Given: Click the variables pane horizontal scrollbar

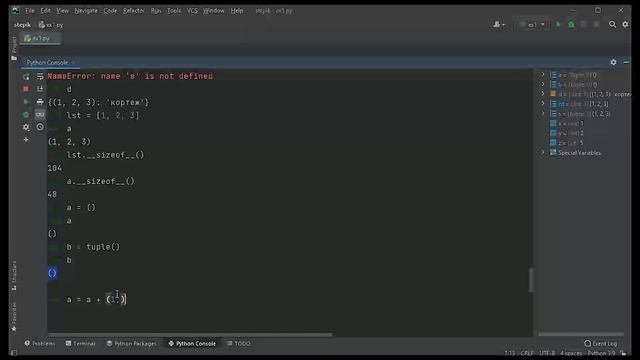Looking at the screenshot, I should 581,334.
